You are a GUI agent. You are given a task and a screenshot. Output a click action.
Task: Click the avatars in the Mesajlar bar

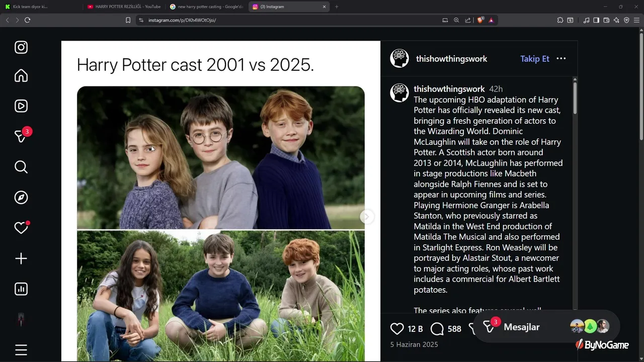tap(590, 327)
